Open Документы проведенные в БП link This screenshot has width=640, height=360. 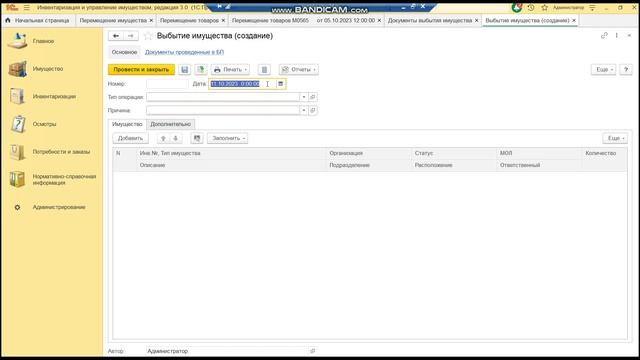pyautogui.click(x=184, y=52)
